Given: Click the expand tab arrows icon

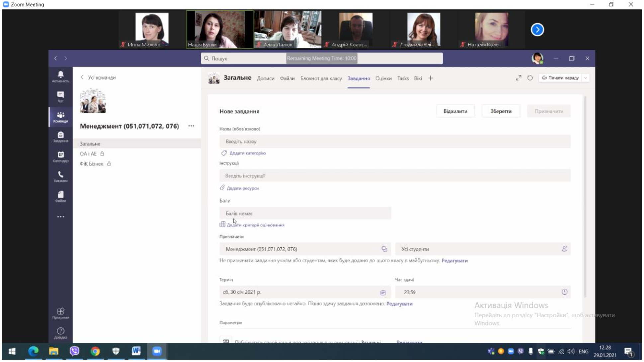Looking at the screenshot, I should pyautogui.click(x=518, y=78).
